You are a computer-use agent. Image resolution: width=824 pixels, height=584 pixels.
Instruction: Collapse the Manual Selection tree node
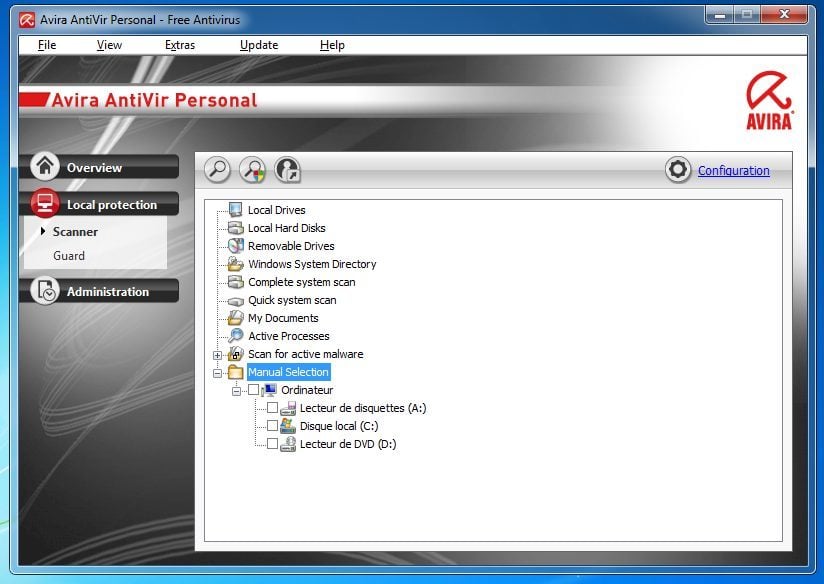[x=218, y=373]
